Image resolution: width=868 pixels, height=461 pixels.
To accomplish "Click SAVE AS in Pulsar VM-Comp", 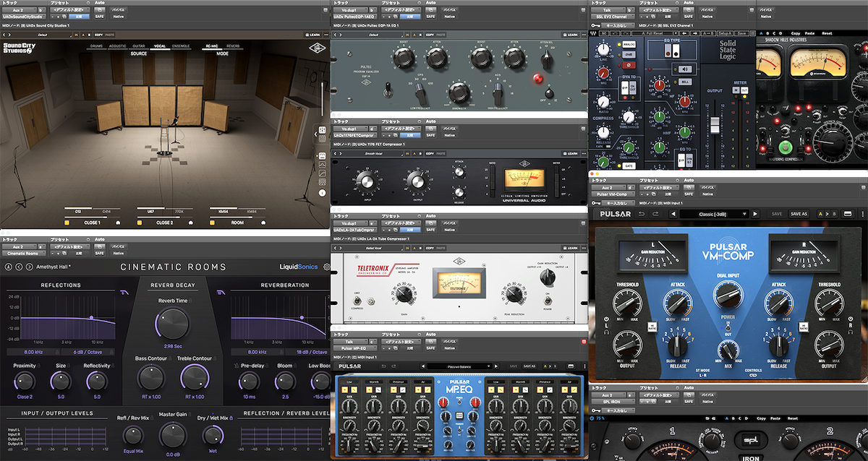I will pos(799,214).
